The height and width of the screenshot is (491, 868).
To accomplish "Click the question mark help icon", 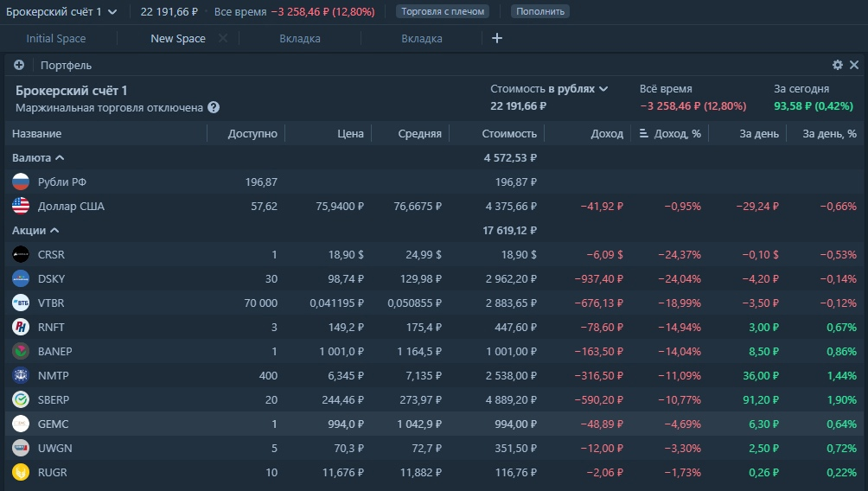I will 214,107.
